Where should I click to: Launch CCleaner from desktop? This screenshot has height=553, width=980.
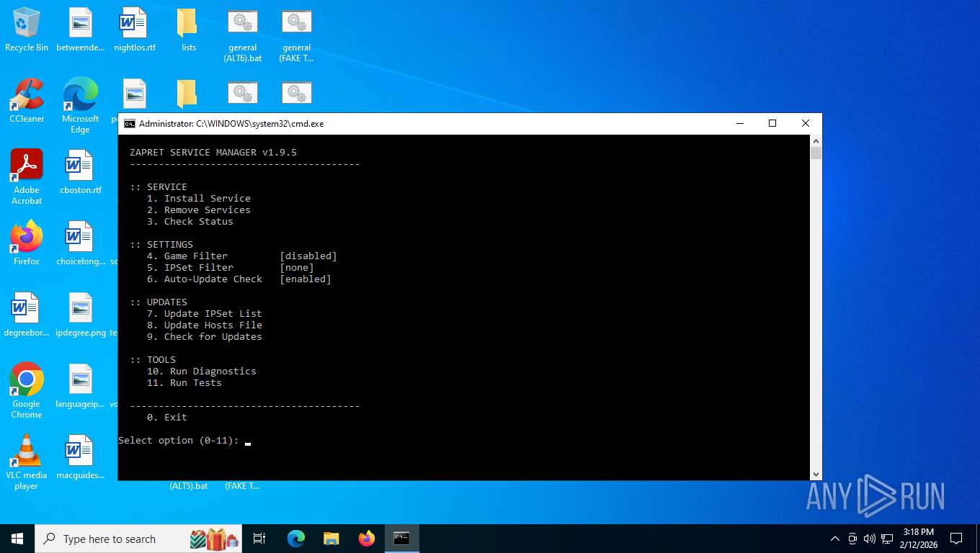click(x=27, y=102)
